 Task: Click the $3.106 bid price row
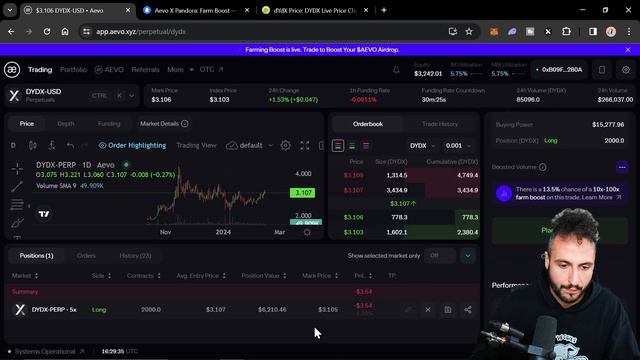click(404, 217)
